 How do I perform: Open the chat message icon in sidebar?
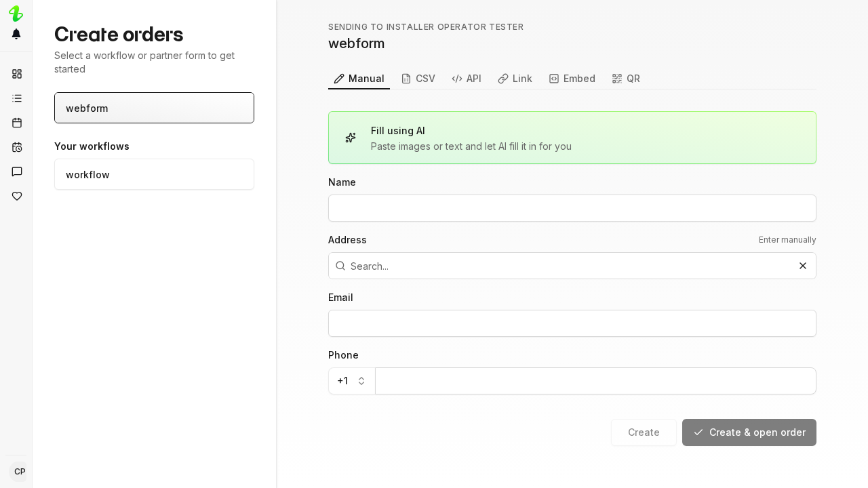click(x=17, y=171)
